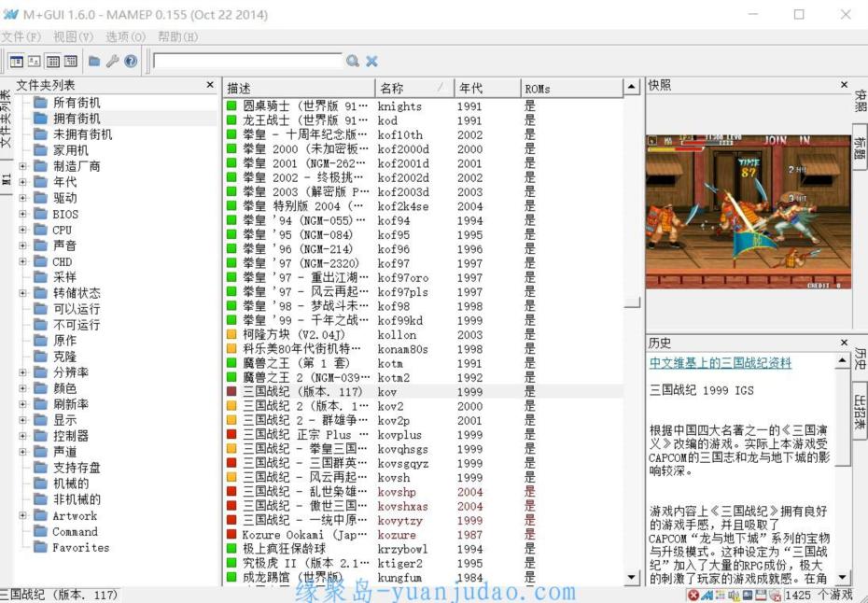Close the folder list panel
Screen dimensions: 868x603
210,85
